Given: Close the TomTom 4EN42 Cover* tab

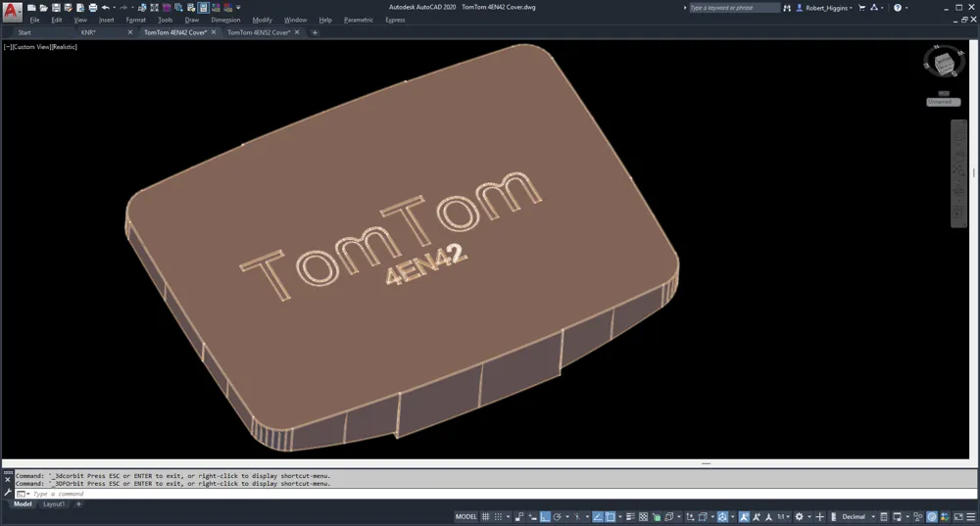Looking at the screenshot, I should 213,32.
